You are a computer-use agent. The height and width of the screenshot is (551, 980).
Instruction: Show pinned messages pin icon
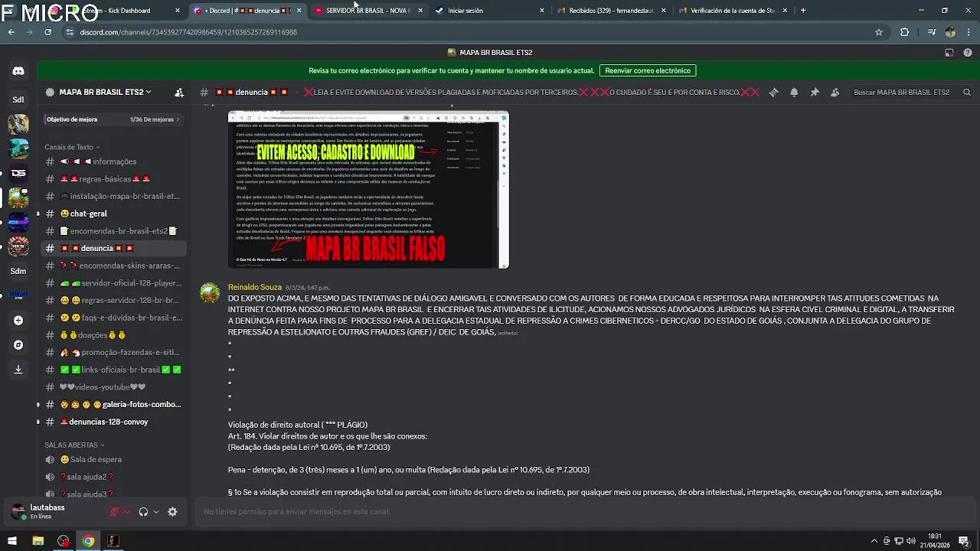tap(815, 92)
